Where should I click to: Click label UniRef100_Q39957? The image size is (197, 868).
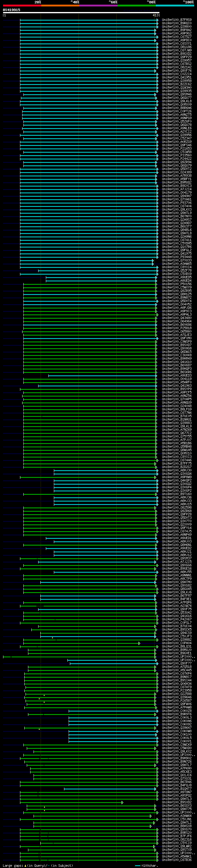click(177, 60)
